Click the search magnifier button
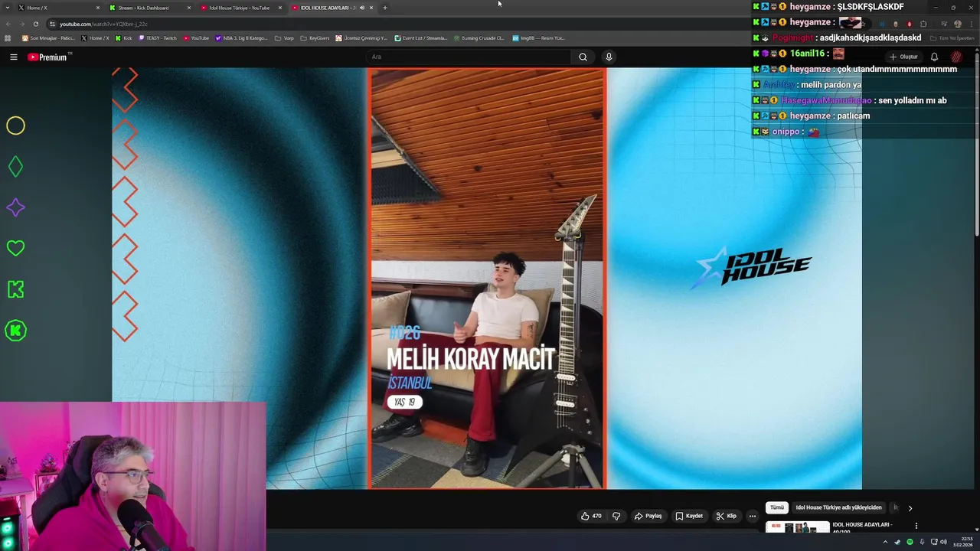Viewport: 980px width, 551px height. tap(583, 57)
